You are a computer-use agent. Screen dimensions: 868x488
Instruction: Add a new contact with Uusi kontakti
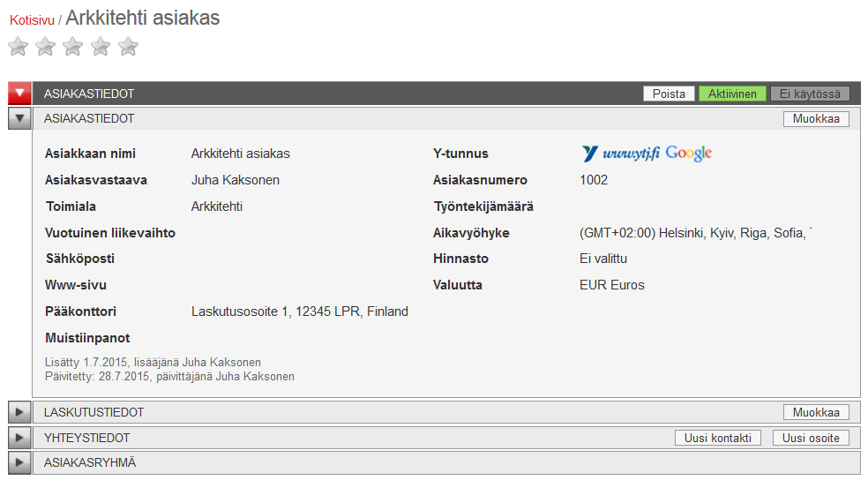pyautogui.click(x=717, y=438)
